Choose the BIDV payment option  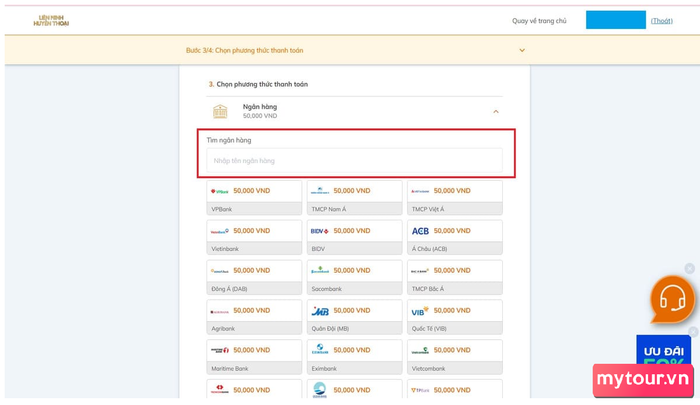coord(354,237)
